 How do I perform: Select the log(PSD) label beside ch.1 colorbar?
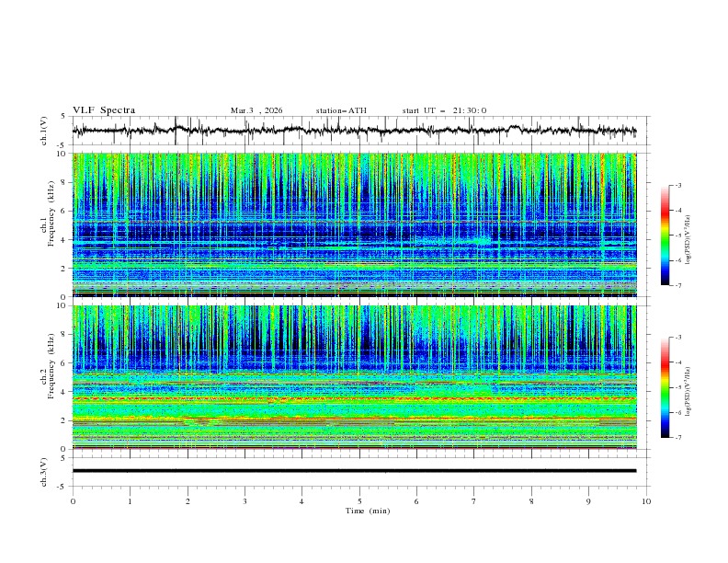pos(688,240)
